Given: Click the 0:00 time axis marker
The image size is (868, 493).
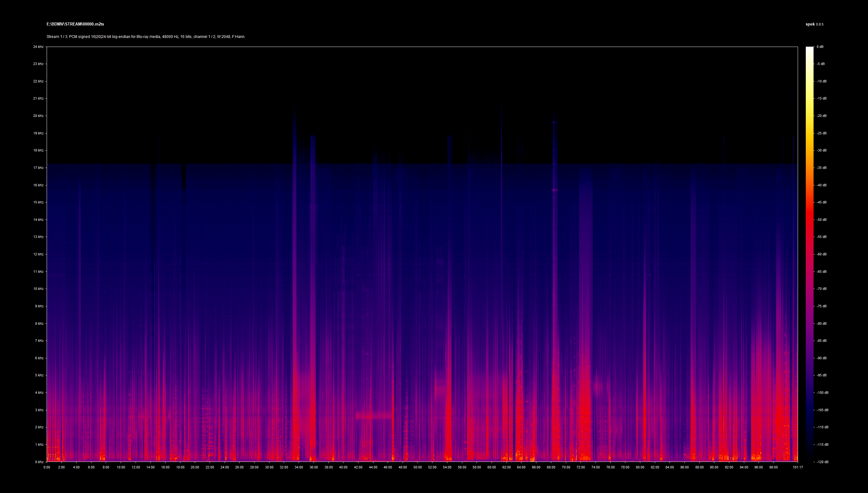Looking at the screenshot, I should coord(47,467).
